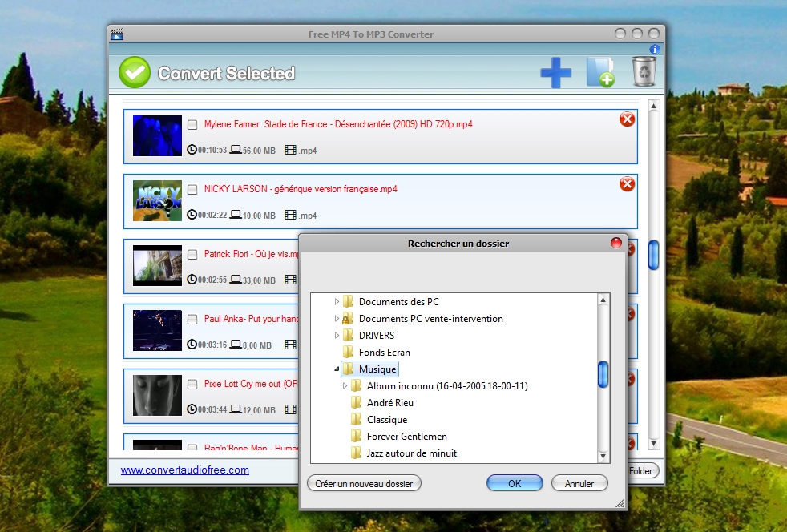Click the 8,00 MB file size
This screenshot has height=532, width=787.
(257, 345)
